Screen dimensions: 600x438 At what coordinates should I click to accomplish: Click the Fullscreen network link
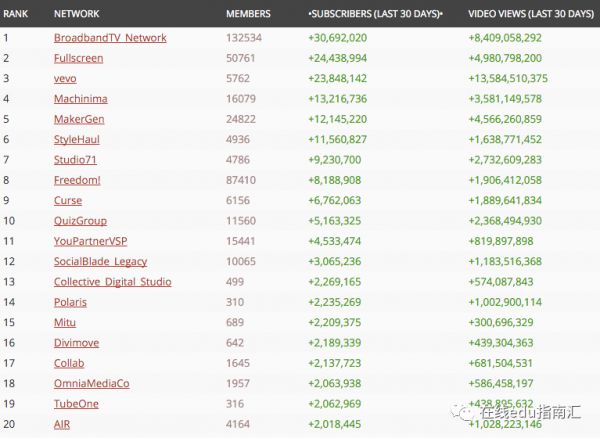tap(78, 58)
